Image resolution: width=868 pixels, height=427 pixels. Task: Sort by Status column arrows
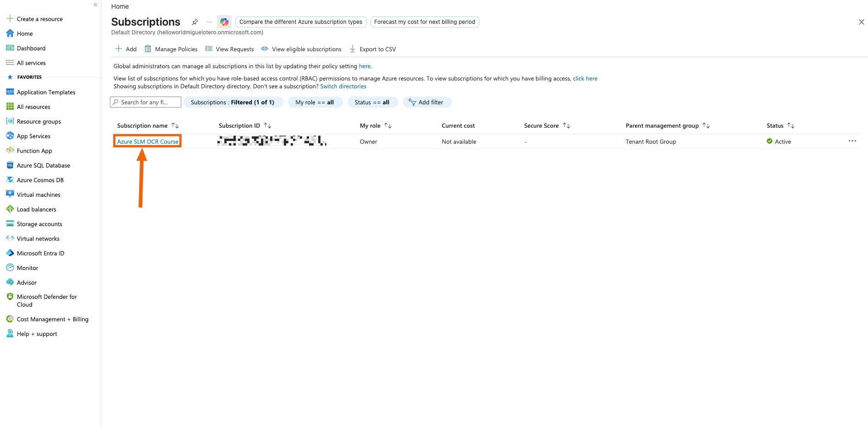pyautogui.click(x=791, y=125)
